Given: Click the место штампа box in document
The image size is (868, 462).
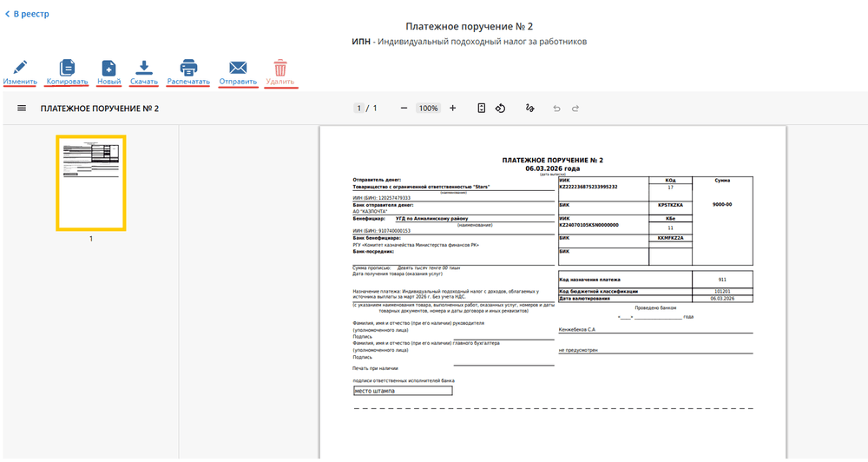Looking at the screenshot, I should click(403, 391).
